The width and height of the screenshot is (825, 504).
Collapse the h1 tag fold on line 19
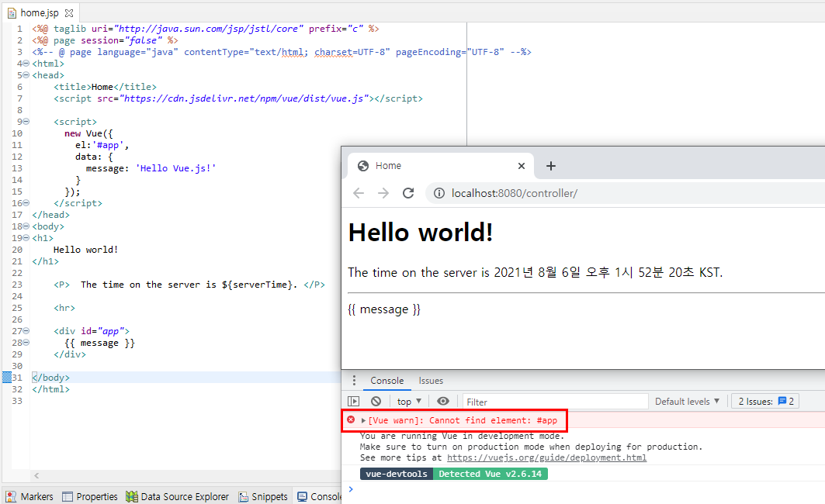pyautogui.click(x=26, y=237)
